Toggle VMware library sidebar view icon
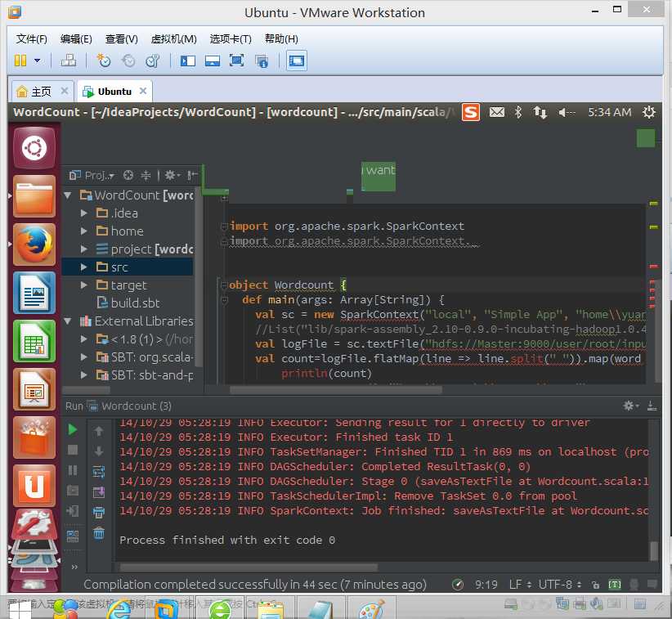 click(x=188, y=61)
